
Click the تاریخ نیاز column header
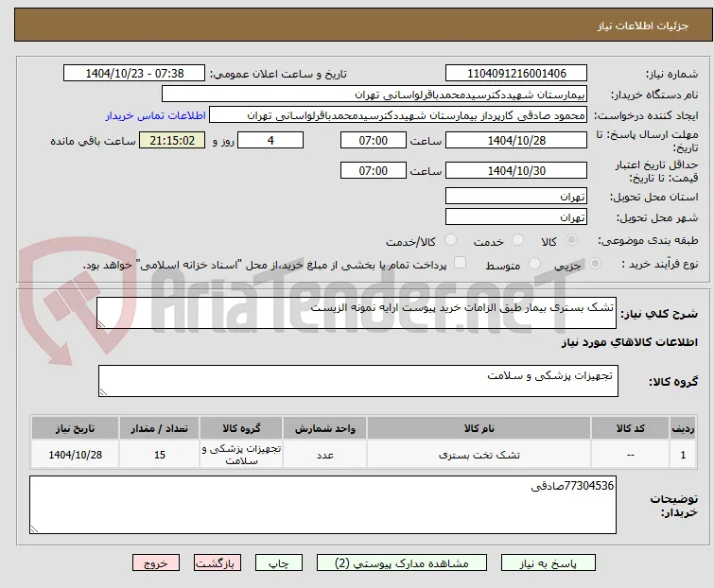[75, 428]
